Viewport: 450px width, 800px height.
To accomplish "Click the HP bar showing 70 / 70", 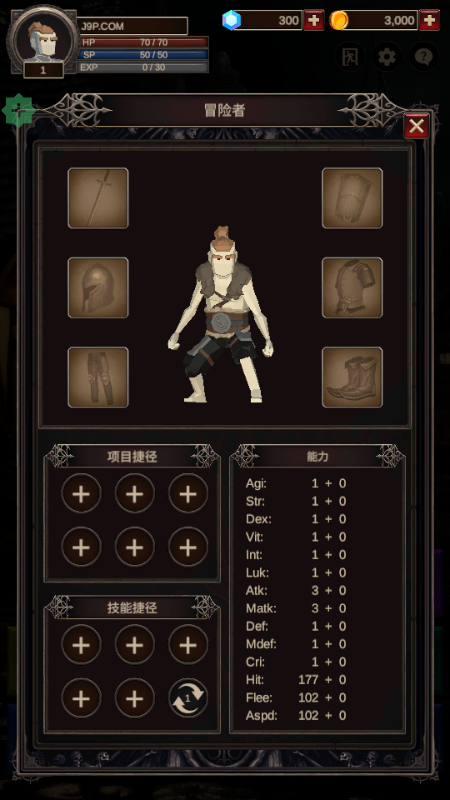I will coord(144,42).
